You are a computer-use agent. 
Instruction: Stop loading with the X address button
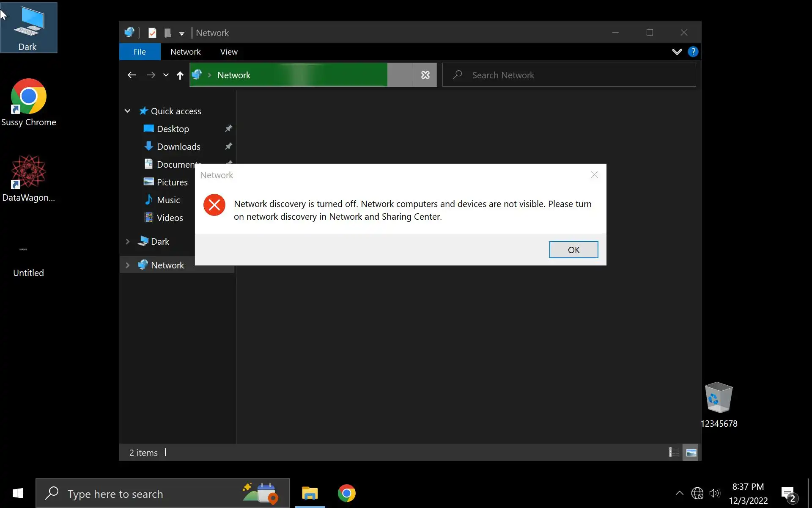(x=425, y=75)
